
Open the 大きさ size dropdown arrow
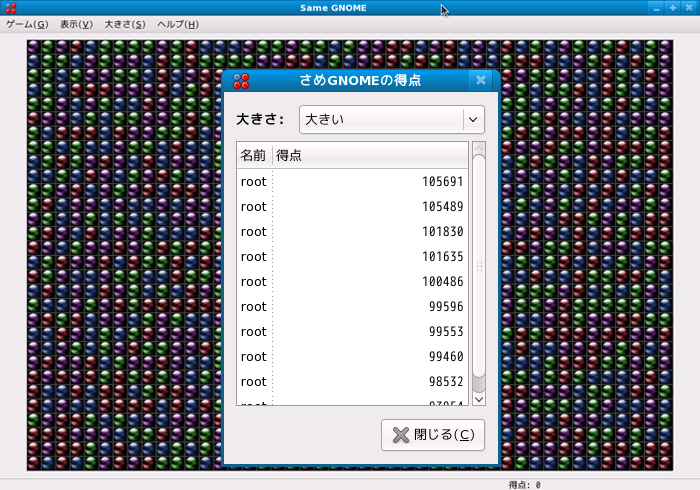pyautogui.click(x=473, y=119)
